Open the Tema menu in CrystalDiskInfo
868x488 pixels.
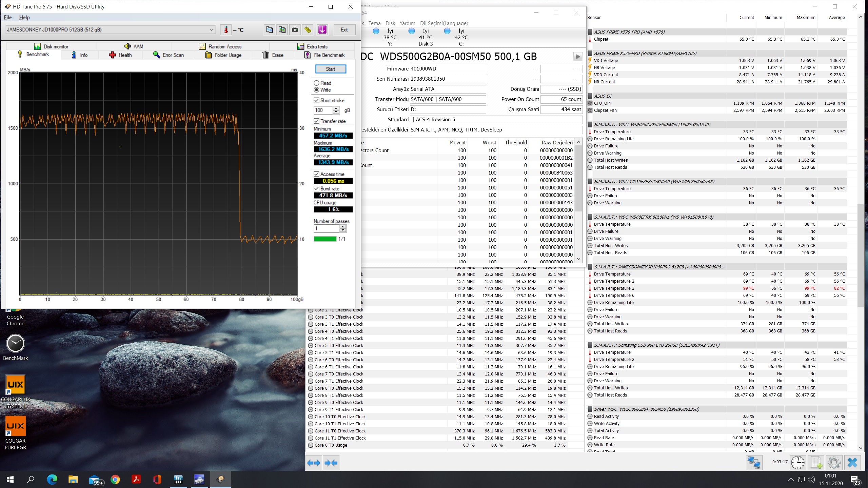tap(374, 23)
